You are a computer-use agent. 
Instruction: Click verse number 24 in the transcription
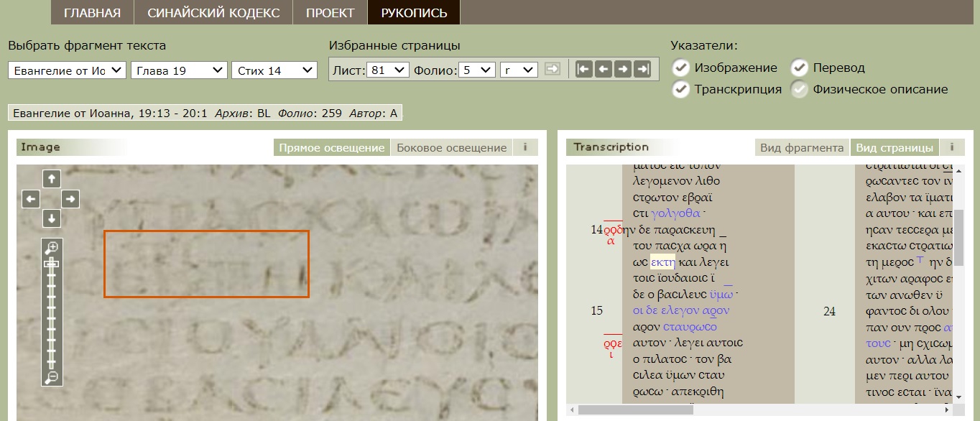tap(829, 311)
